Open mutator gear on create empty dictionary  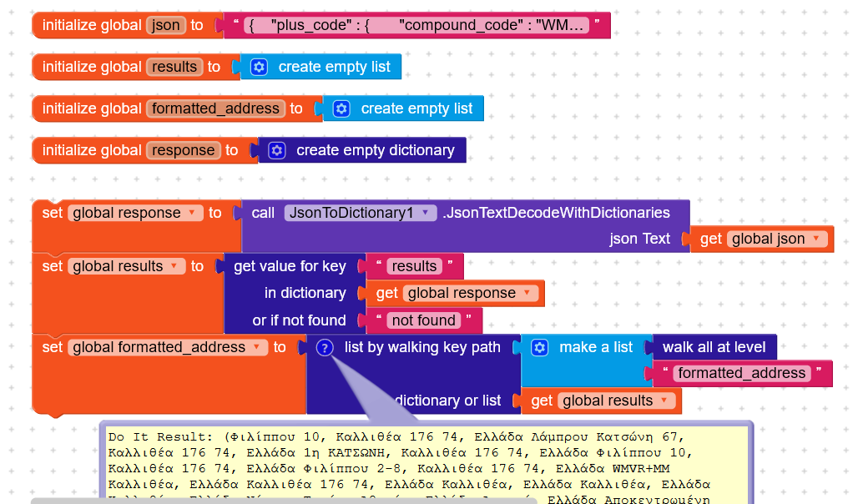pyautogui.click(x=277, y=150)
